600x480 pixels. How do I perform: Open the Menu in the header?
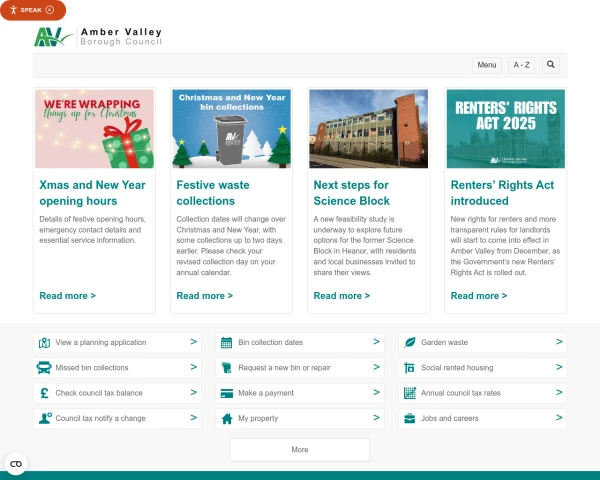(486, 65)
